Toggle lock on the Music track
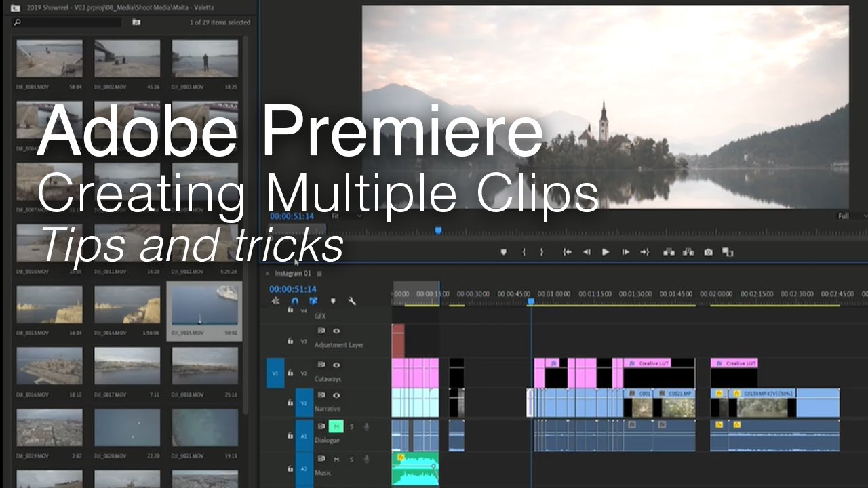Image resolution: width=868 pixels, height=488 pixels. (x=290, y=468)
